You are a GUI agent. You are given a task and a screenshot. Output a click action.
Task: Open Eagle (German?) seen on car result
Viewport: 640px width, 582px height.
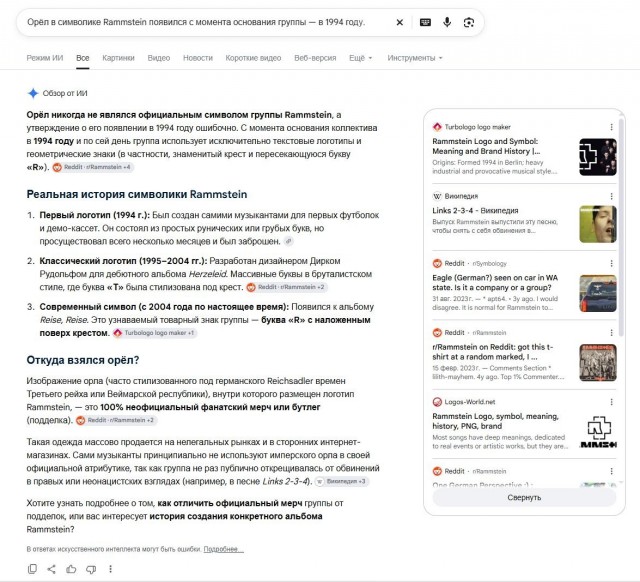(495, 282)
